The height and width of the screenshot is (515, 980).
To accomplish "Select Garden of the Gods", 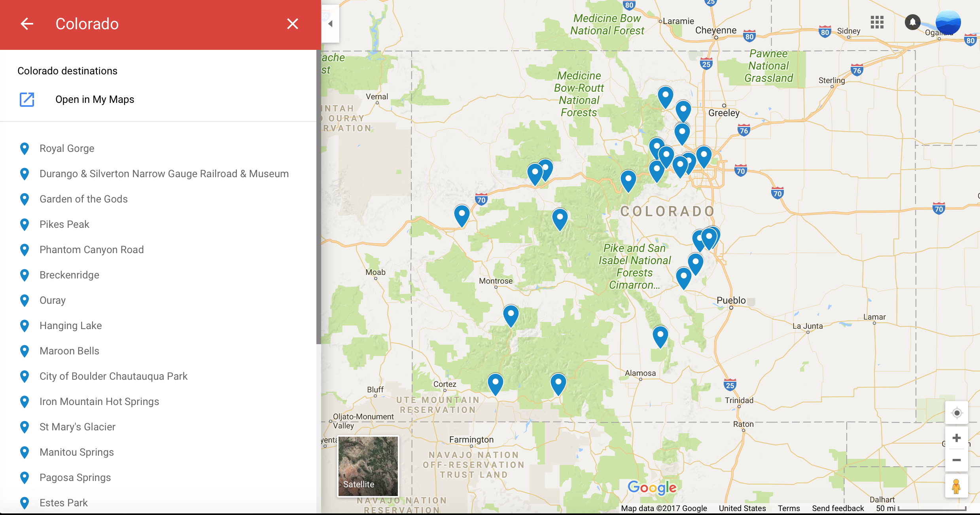I will click(x=83, y=199).
